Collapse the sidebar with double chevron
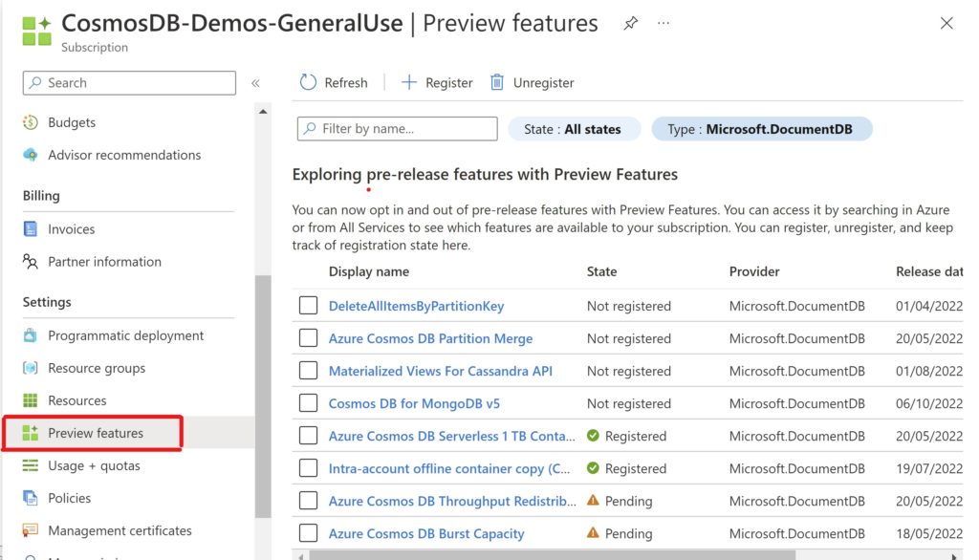This screenshot has width=979, height=560. [x=255, y=83]
